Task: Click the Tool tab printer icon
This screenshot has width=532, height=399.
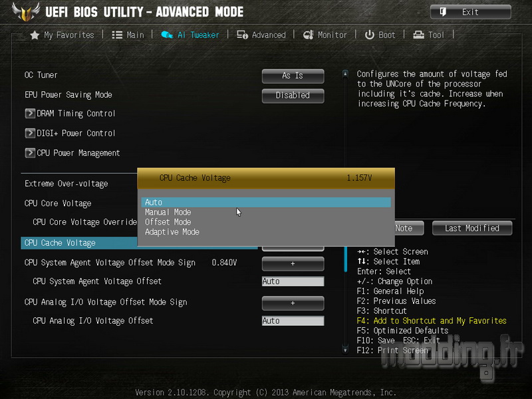Action: (x=419, y=35)
